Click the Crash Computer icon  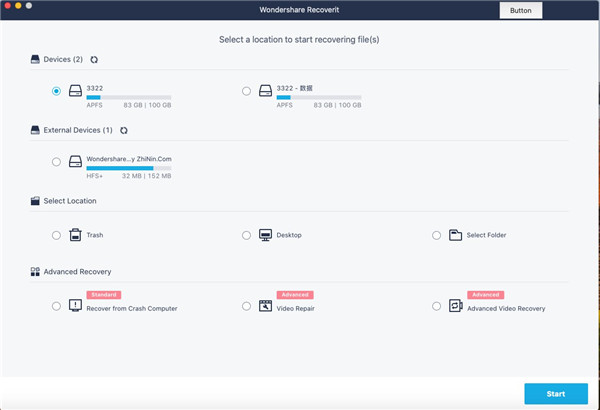pyautogui.click(x=75, y=305)
